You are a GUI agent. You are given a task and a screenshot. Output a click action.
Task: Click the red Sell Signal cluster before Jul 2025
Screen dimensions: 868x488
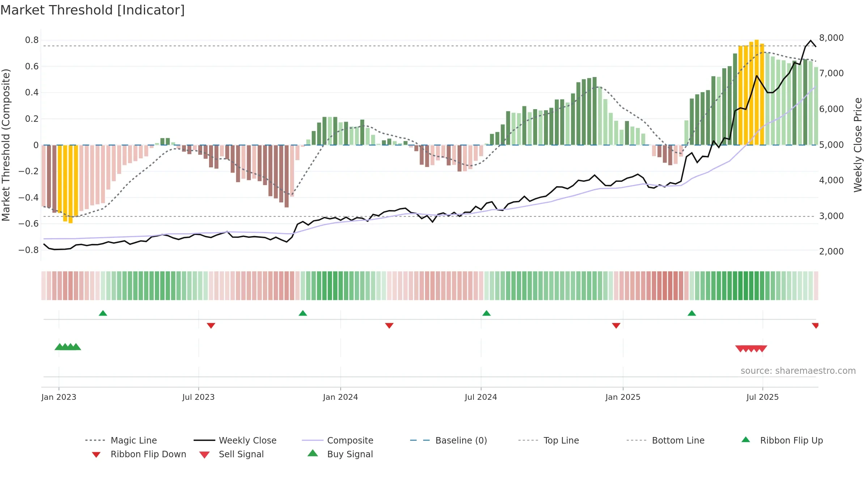(751, 349)
